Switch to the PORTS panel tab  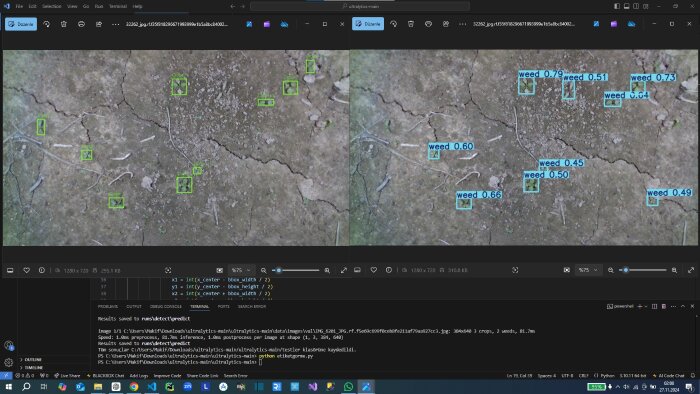click(x=224, y=307)
